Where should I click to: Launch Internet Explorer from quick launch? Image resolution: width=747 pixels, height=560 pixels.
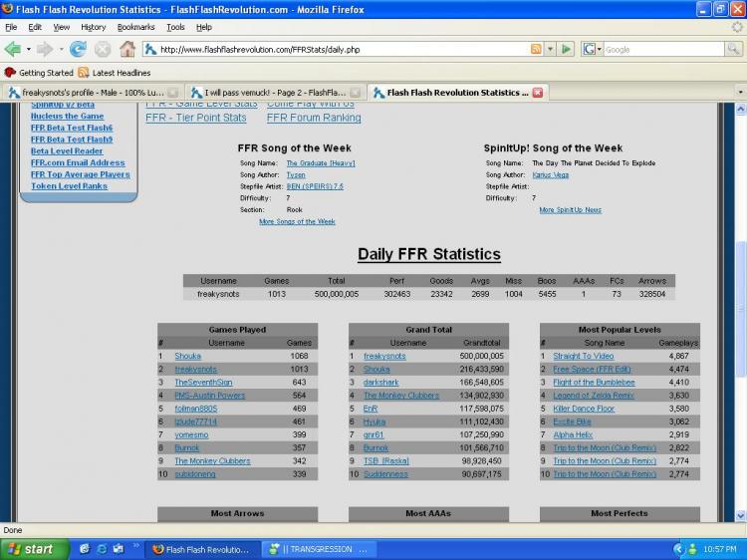tap(101, 549)
